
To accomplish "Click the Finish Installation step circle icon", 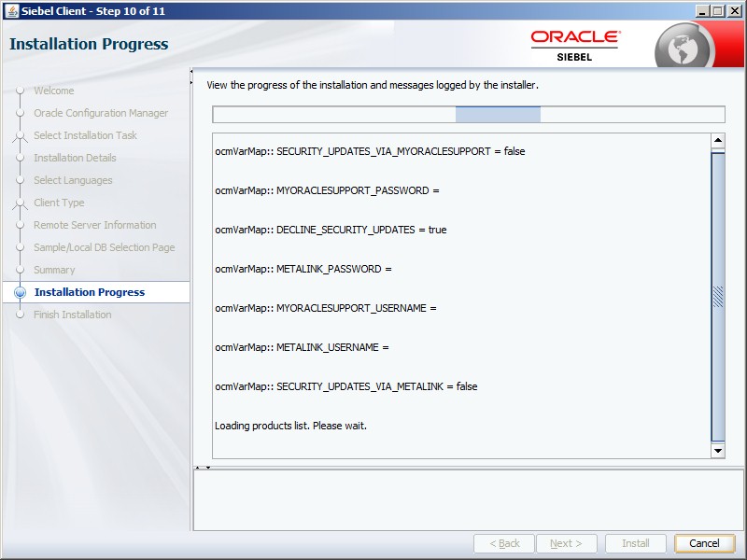I will pos(21,315).
